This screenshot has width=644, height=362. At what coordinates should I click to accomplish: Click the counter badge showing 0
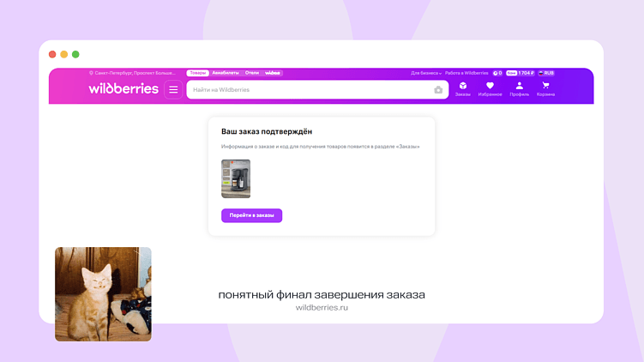pos(497,73)
